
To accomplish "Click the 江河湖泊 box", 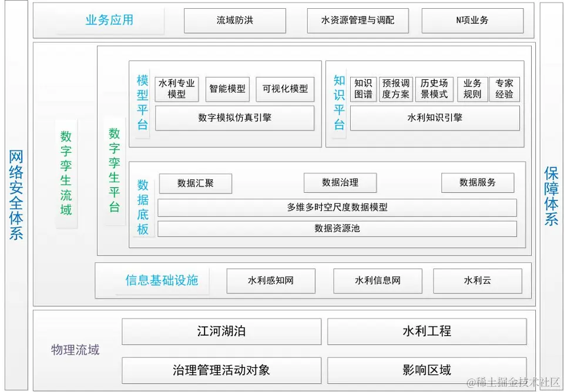I will tap(221, 331).
